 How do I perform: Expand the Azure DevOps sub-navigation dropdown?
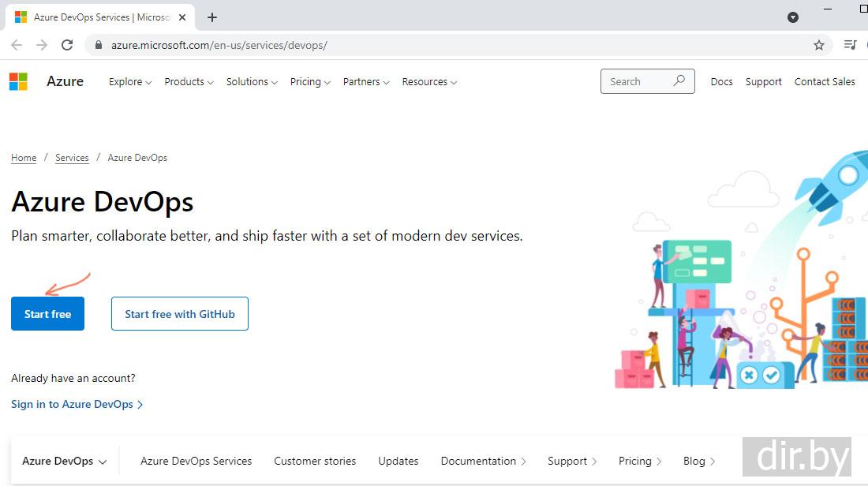click(x=64, y=462)
